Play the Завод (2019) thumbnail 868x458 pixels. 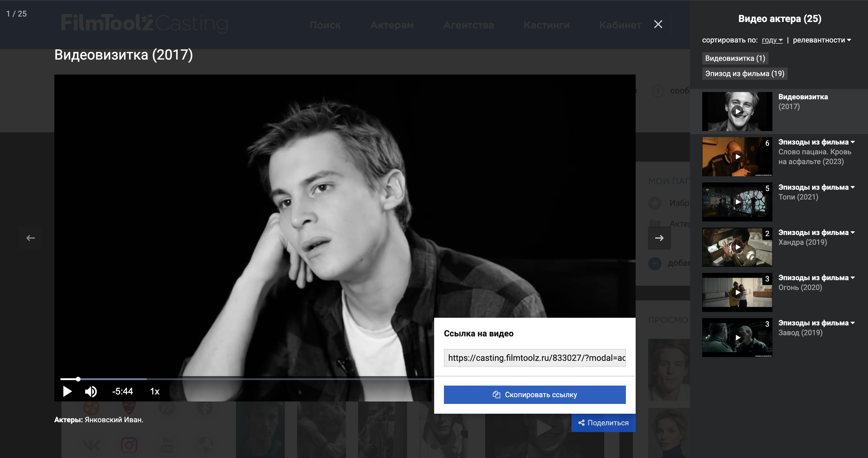tap(737, 338)
